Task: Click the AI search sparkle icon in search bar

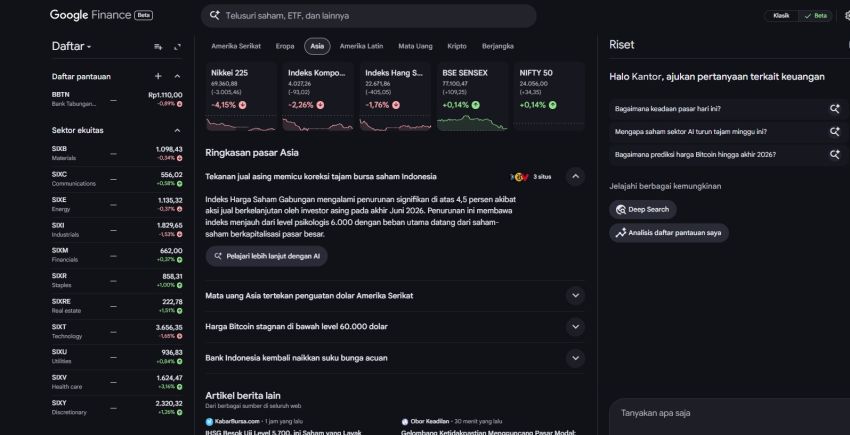Action: tap(215, 16)
